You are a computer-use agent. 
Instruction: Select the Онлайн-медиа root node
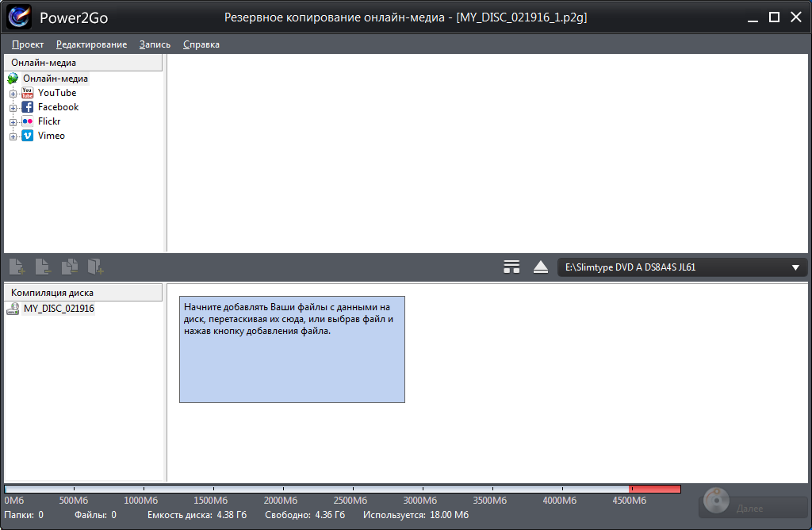(x=55, y=79)
